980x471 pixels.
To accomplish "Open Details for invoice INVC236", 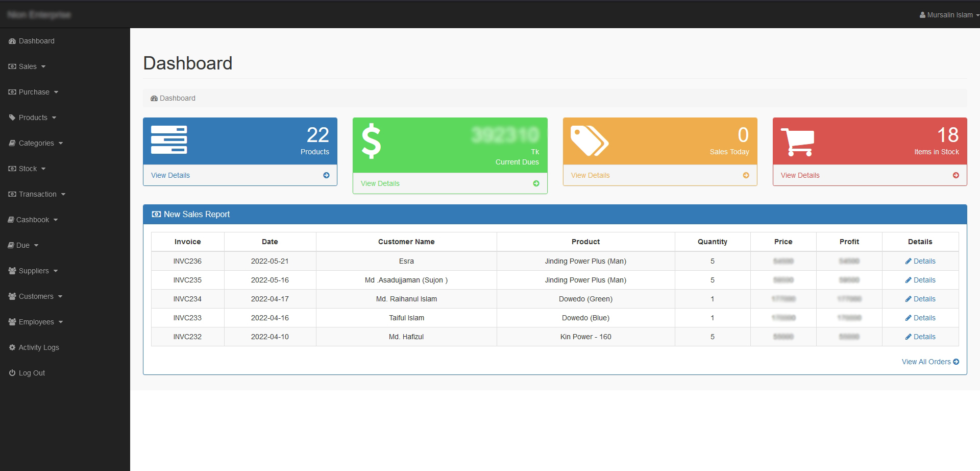I will click(920, 261).
